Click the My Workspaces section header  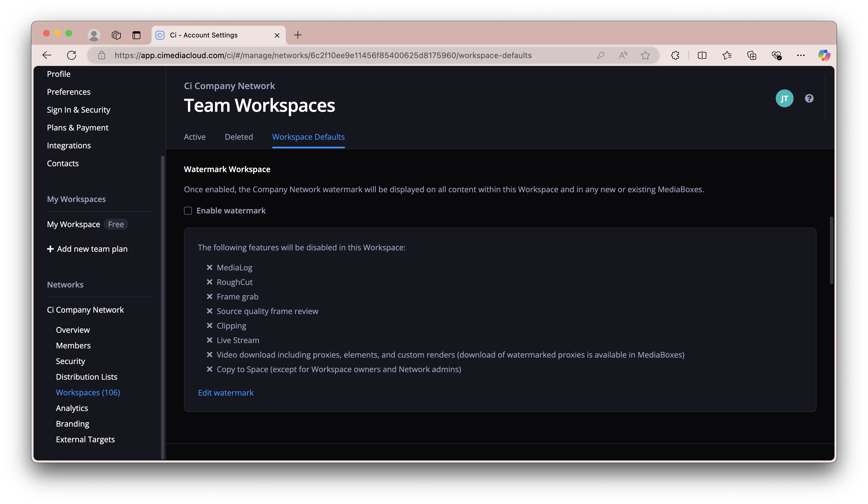point(76,199)
